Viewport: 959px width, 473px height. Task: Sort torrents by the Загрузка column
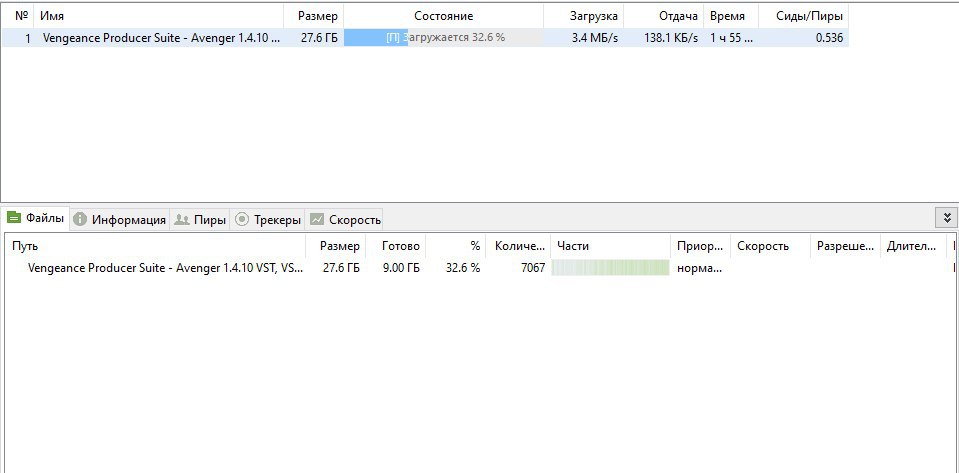[x=583, y=17]
